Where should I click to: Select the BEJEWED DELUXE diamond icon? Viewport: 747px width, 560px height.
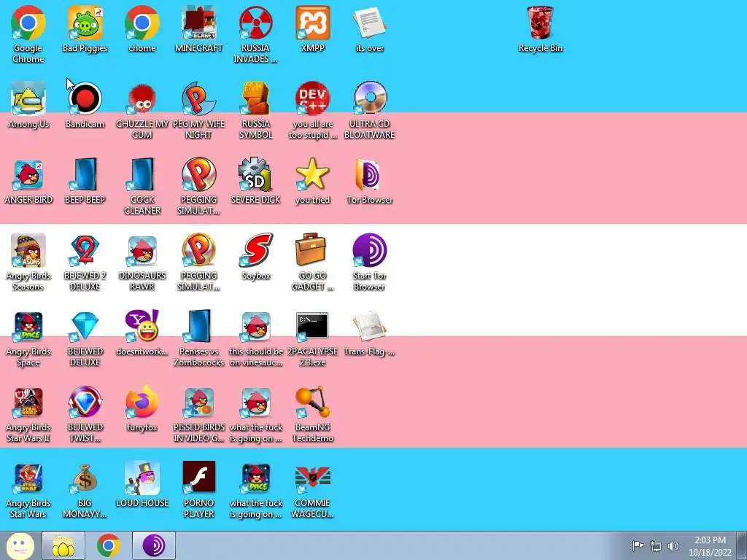click(x=85, y=338)
